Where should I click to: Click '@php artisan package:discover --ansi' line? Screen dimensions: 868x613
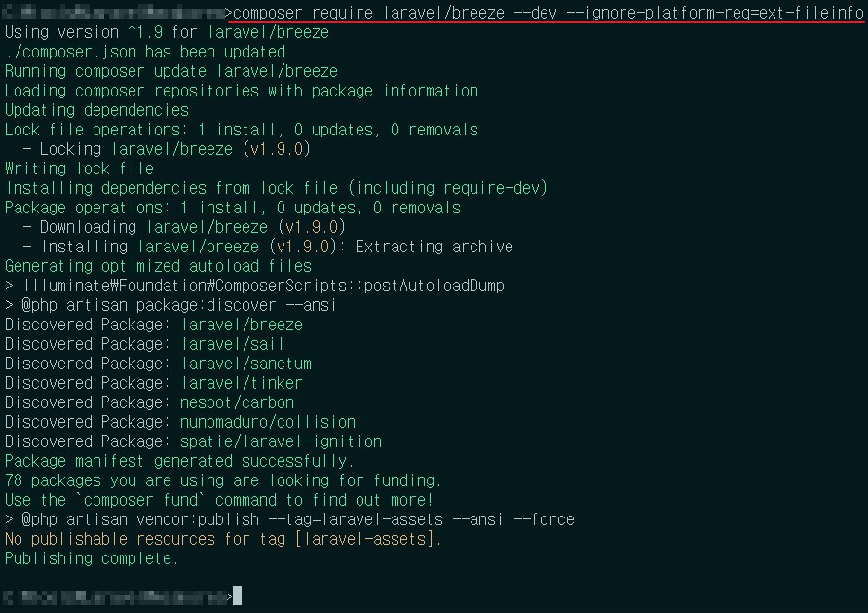pyautogui.click(x=170, y=305)
